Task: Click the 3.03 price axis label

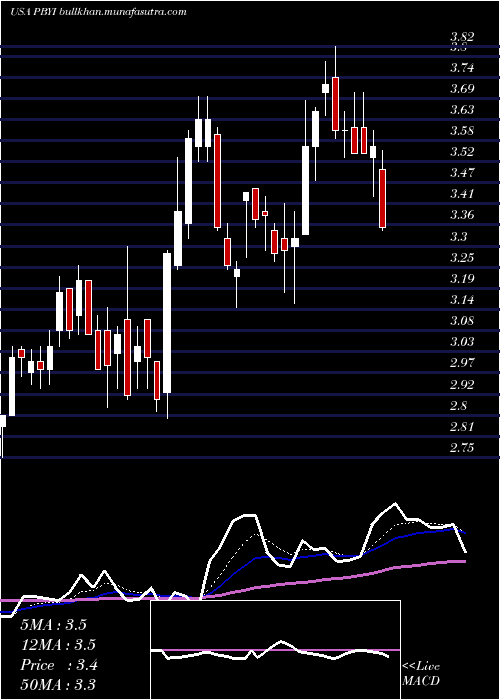Action: click(x=462, y=342)
